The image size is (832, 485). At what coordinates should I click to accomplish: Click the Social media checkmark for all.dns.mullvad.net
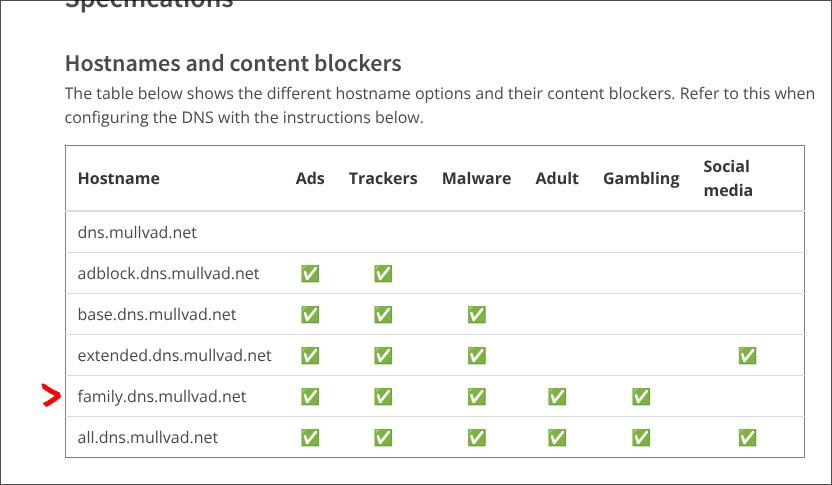pos(746,438)
